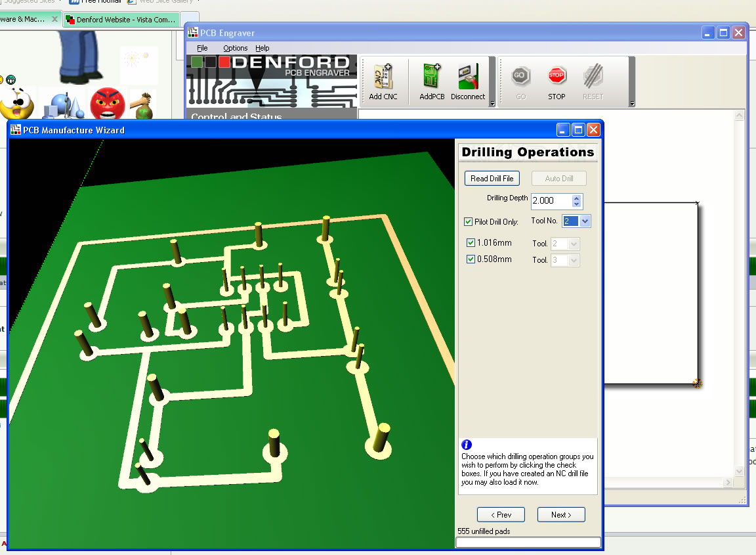This screenshot has height=555, width=756.
Task: Click the toolbar overflow arrow next to RESET
Action: coord(632,103)
